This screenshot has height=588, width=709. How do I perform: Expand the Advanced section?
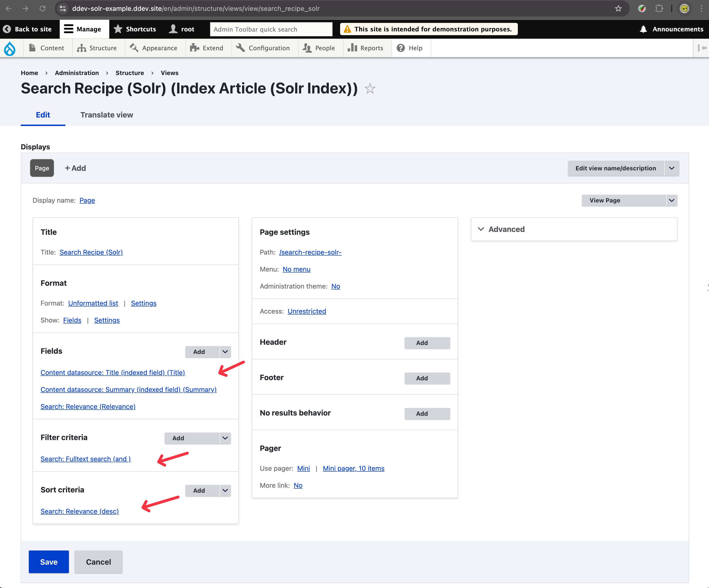(506, 229)
